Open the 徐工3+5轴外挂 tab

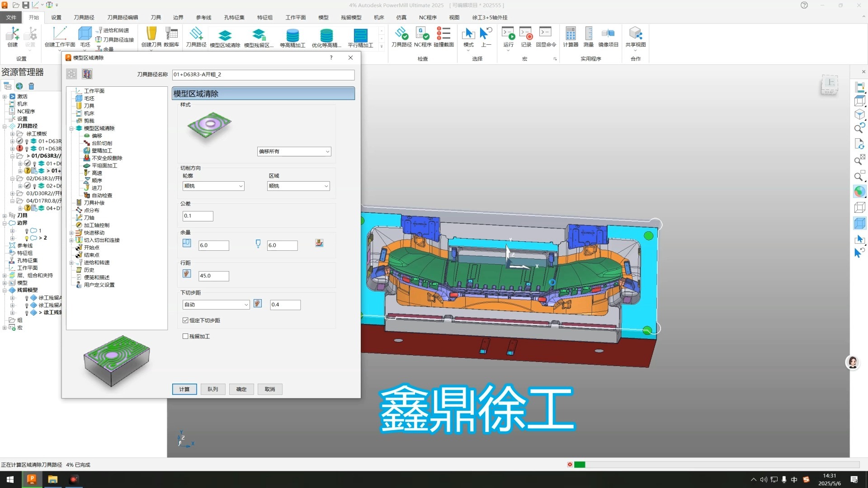(x=490, y=17)
